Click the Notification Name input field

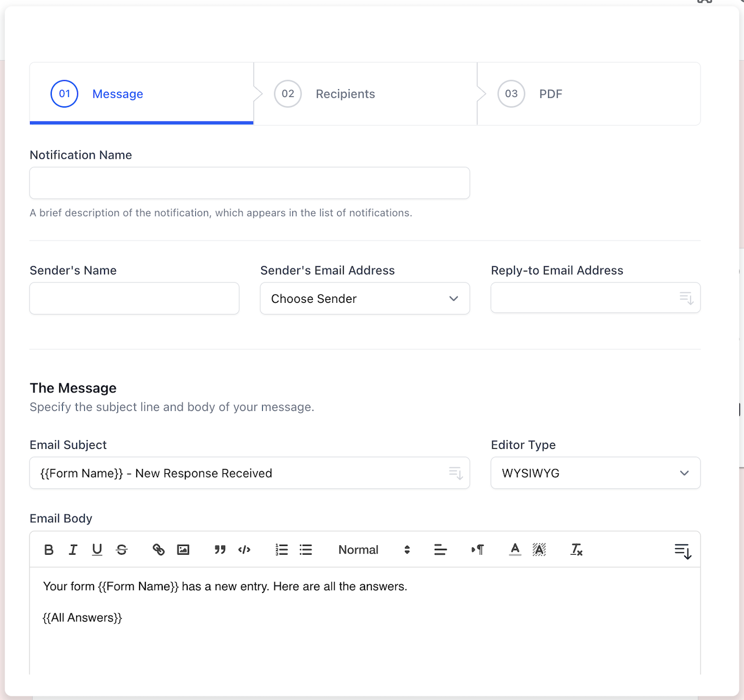coord(249,183)
